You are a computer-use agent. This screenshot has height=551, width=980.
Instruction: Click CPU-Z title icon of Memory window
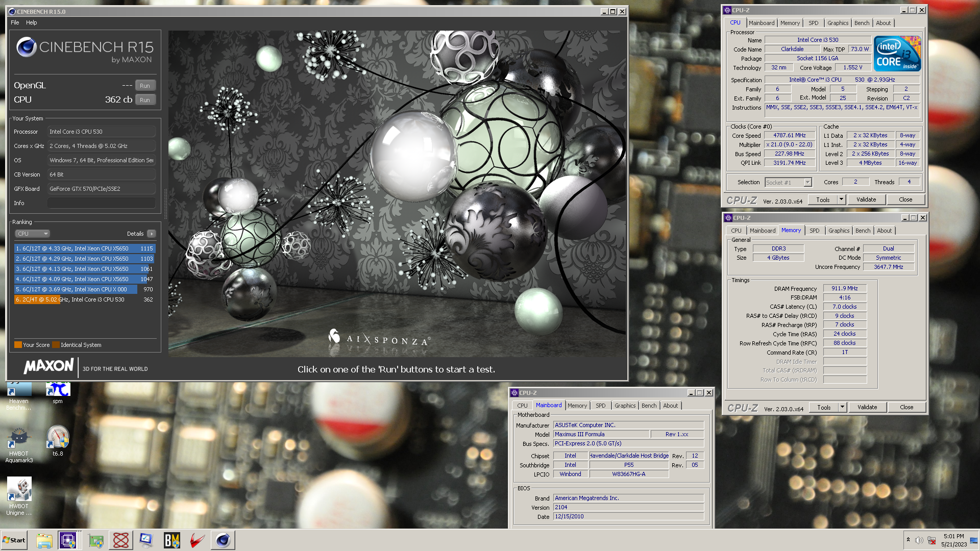click(728, 218)
